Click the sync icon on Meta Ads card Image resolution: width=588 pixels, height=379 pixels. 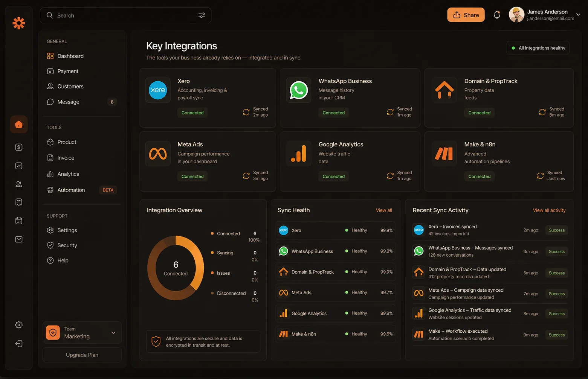tap(246, 176)
